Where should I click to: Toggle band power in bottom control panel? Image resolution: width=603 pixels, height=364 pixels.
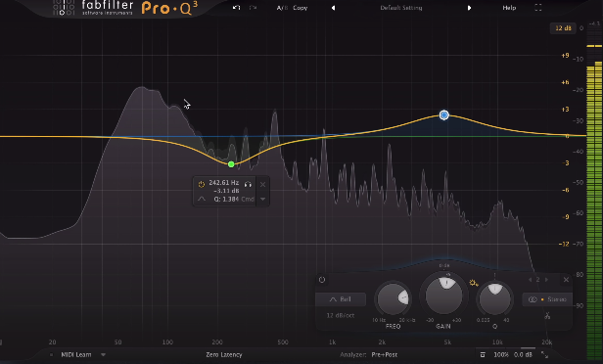[322, 280]
